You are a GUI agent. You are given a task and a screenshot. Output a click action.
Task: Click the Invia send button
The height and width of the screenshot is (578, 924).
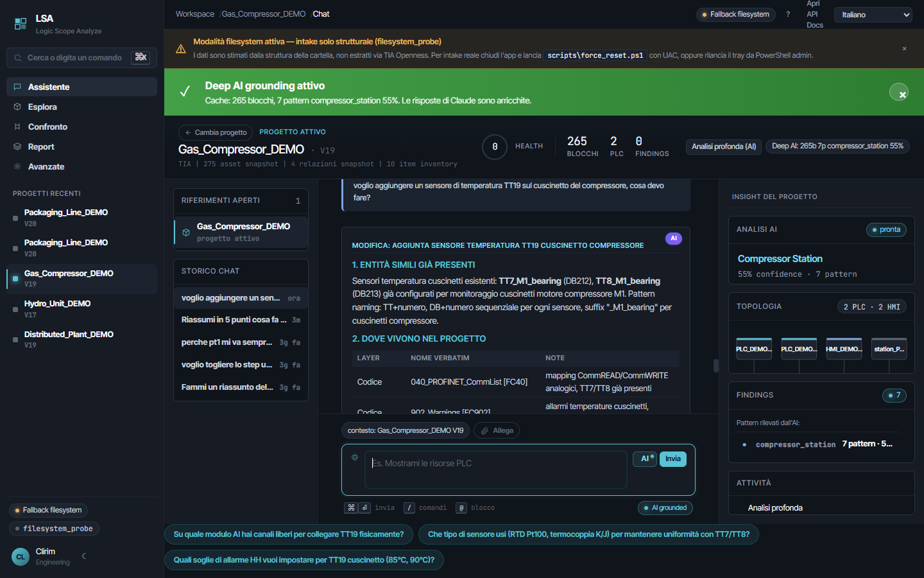pos(673,459)
